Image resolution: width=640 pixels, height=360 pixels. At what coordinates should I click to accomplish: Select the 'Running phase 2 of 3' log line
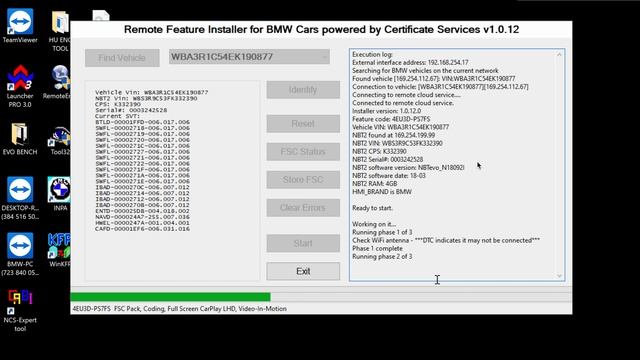point(382,256)
